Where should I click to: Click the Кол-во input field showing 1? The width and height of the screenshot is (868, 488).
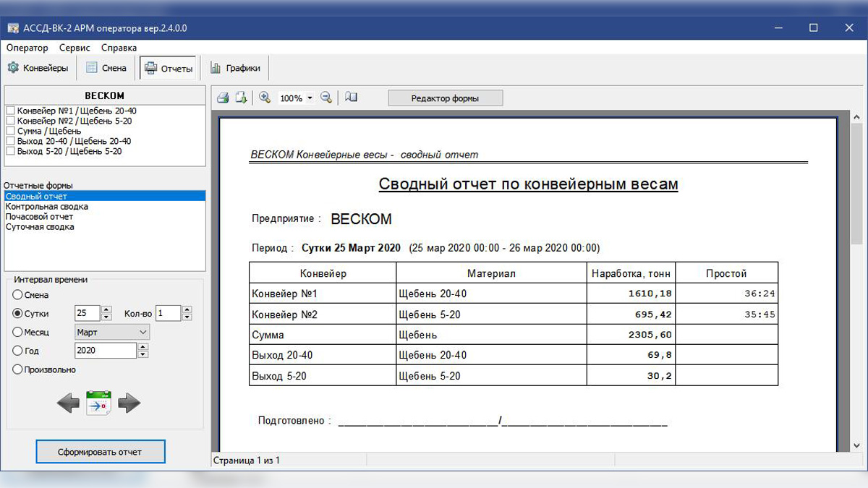(168, 313)
